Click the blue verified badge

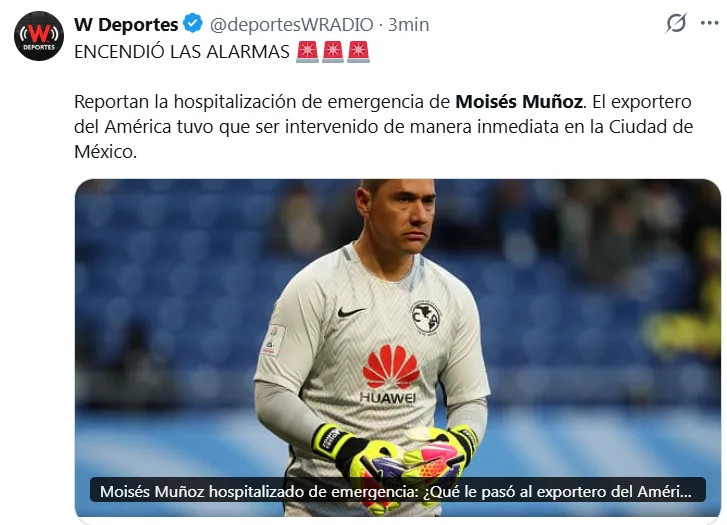coord(192,24)
